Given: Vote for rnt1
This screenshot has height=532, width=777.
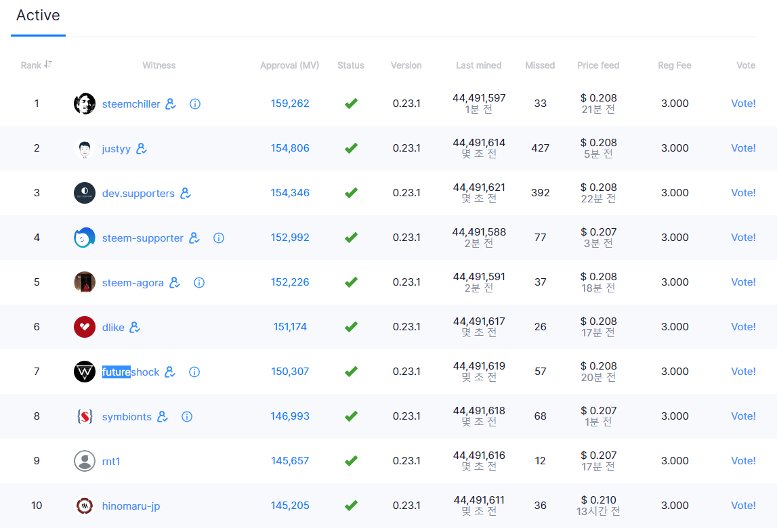Looking at the screenshot, I should 743,461.
